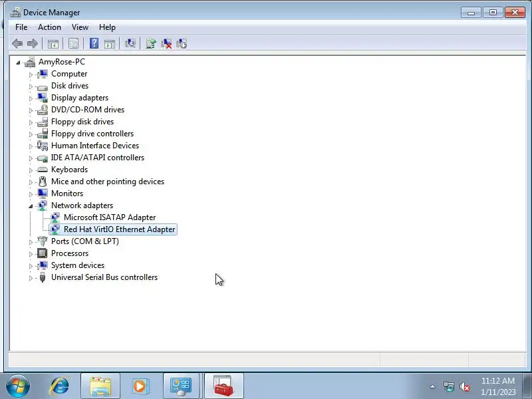Viewport: 532px width, 399px height.
Task: Click the Monitors icon
Action: click(x=43, y=194)
